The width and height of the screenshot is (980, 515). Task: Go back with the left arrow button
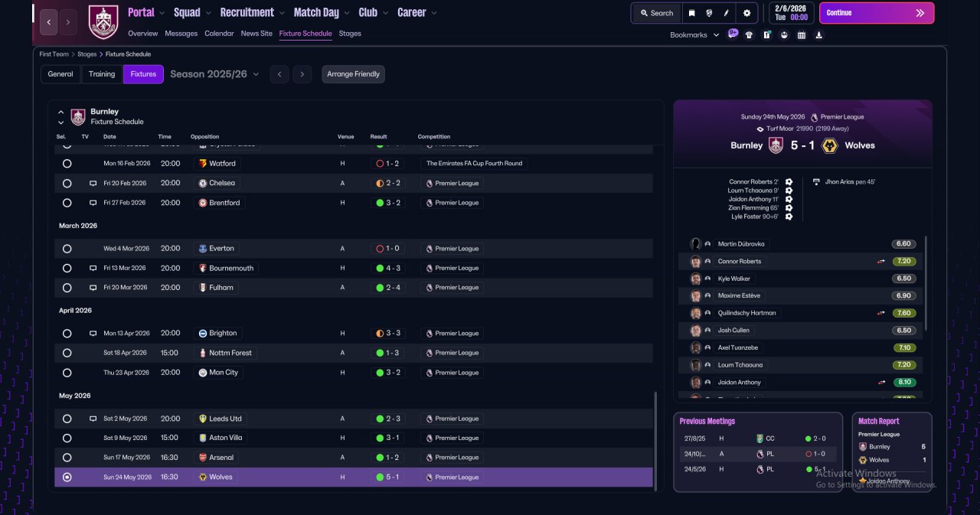(x=49, y=22)
